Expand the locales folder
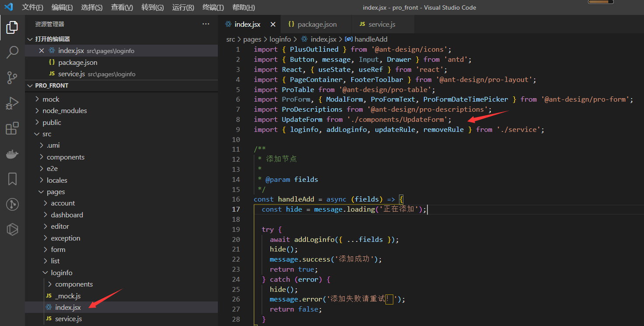Viewport: 644px width, 326px height. tap(122, 180)
